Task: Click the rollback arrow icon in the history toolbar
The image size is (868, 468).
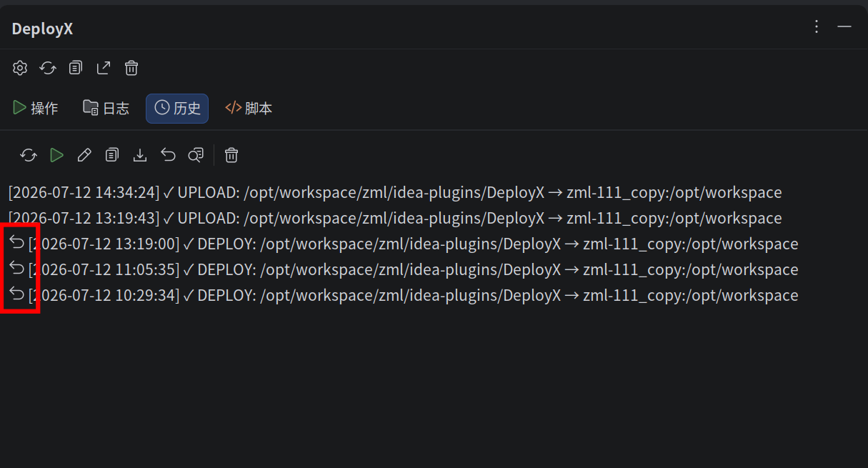Action: 168,155
